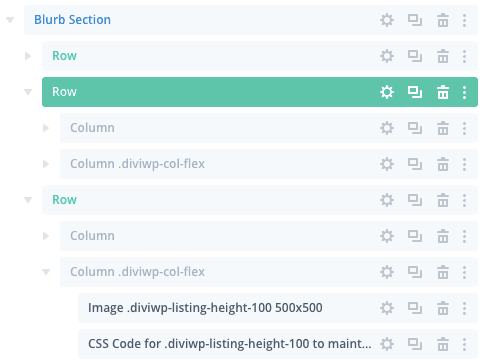Delete plain Column directly beneath highlighted Row

[443, 128]
